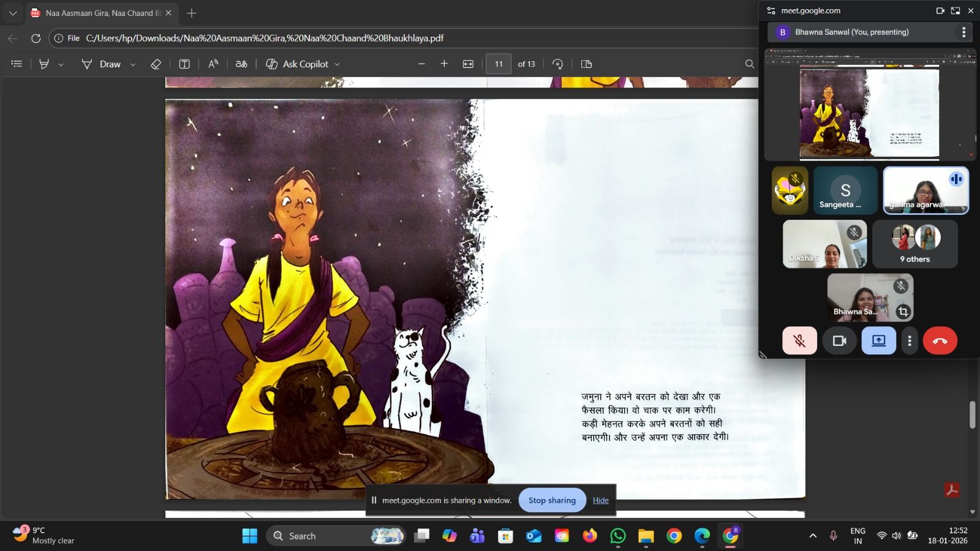Select the Erase tool
Image resolution: width=980 pixels, height=551 pixels.
coord(156,64)
